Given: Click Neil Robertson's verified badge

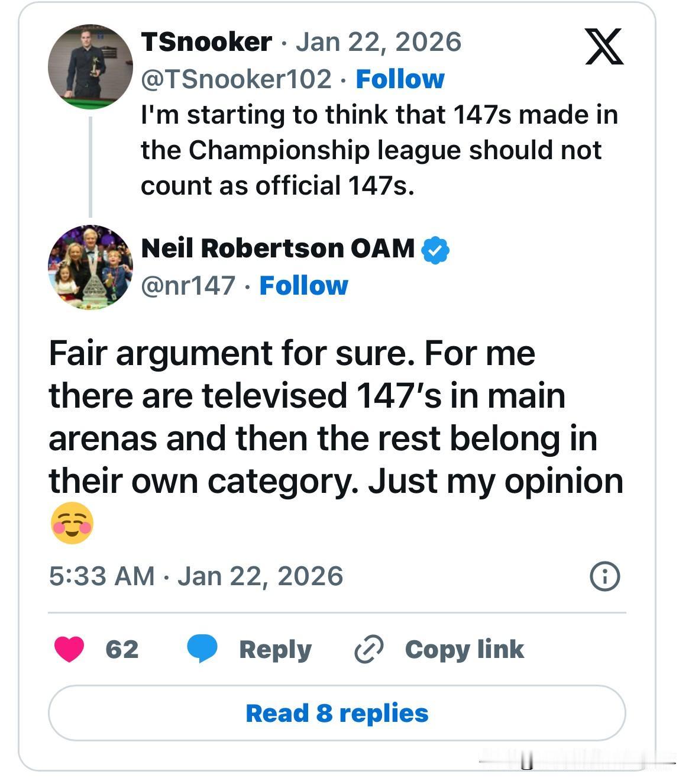Looking at the screenshot, I should click(x=435, y=250).
